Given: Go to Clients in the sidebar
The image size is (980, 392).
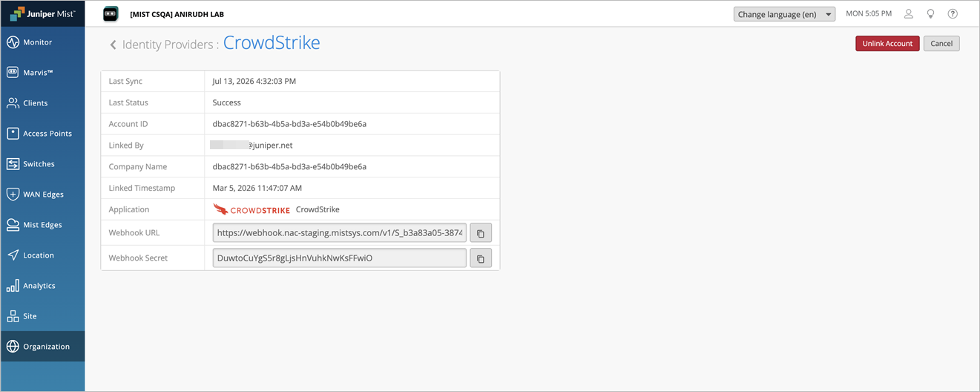Looking at the screenshot, I should click(x=42, y=103).
